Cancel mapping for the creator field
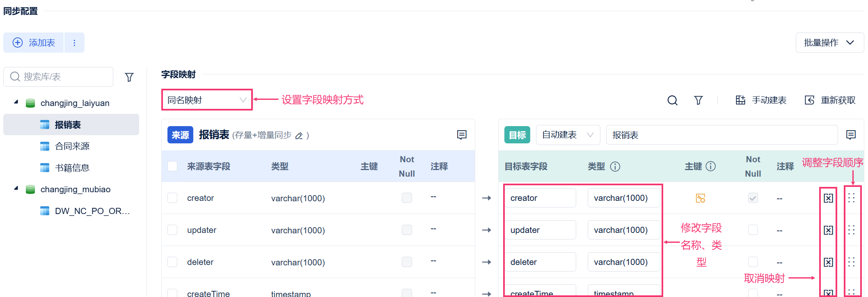 coord(828,198)
